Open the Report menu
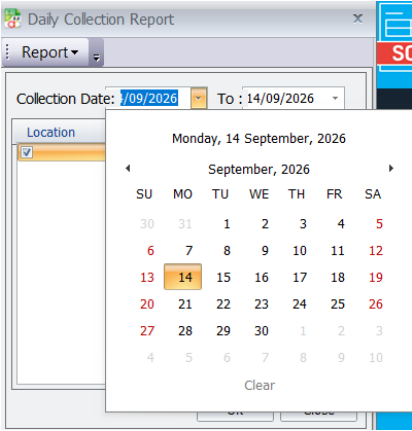 (50, 52)
